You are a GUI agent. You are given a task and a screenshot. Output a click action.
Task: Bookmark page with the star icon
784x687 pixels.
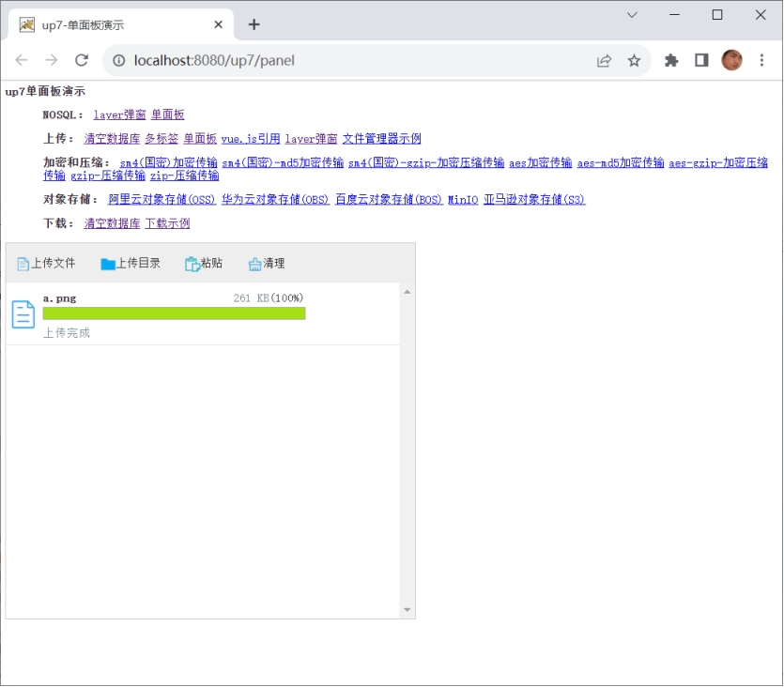point(634,60)
